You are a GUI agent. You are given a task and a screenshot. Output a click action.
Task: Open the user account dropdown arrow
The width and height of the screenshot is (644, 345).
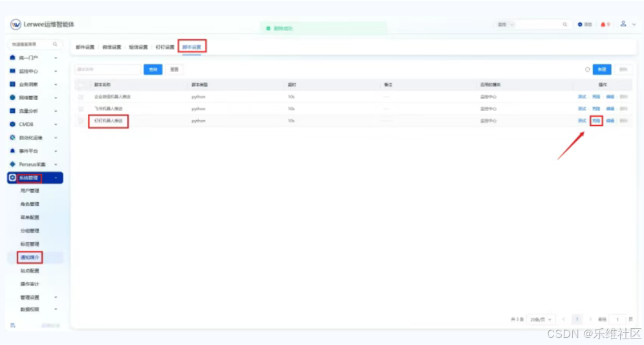pos(634,25)
